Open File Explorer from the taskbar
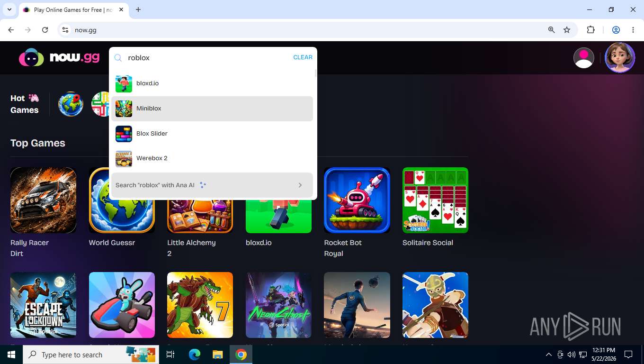 (217, 355)
